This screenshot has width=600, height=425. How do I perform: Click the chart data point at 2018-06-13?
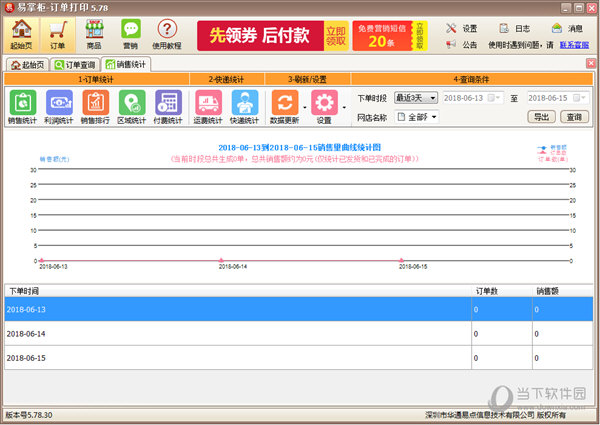41,261
